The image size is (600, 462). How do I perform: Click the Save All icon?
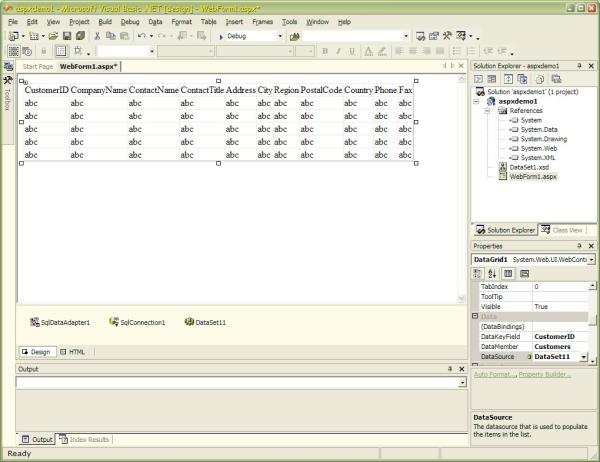point(80,36)
